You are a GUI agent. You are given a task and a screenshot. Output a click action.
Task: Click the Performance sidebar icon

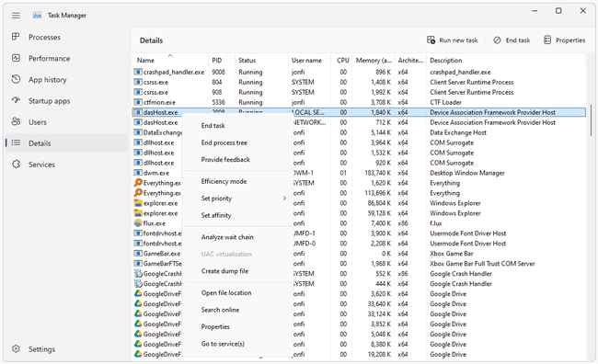point(16,58)
